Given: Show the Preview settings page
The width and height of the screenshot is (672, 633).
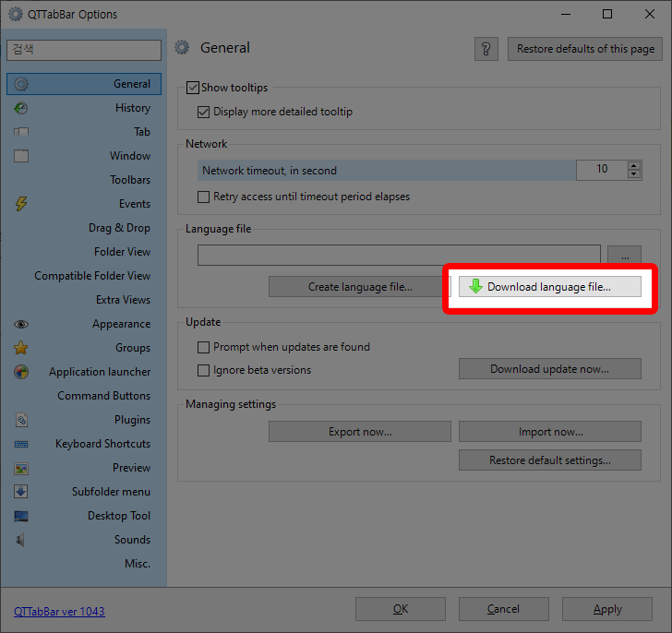Looking at the screenshot, I should (84, 468).
